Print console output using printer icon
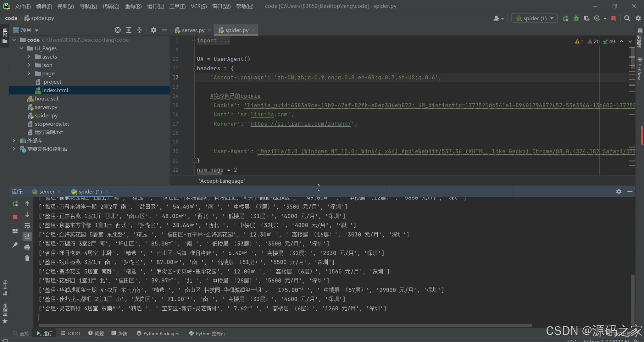Screen dimensions: 644x342 pyautogui.click(x=27, y=247)
